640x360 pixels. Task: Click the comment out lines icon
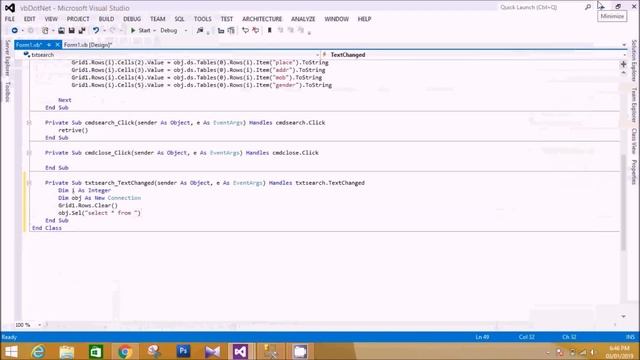(245, 31)
